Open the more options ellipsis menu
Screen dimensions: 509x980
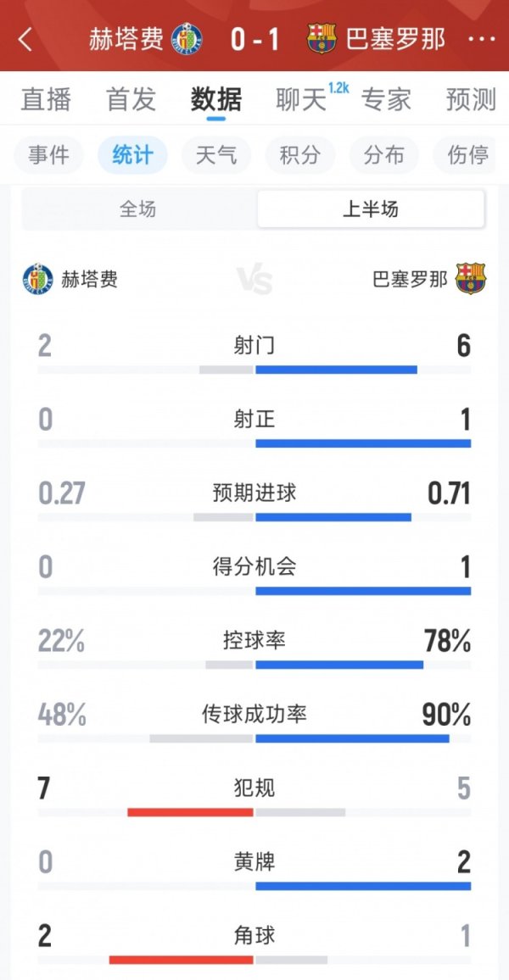pyautogui.click(x=480, y=37)
